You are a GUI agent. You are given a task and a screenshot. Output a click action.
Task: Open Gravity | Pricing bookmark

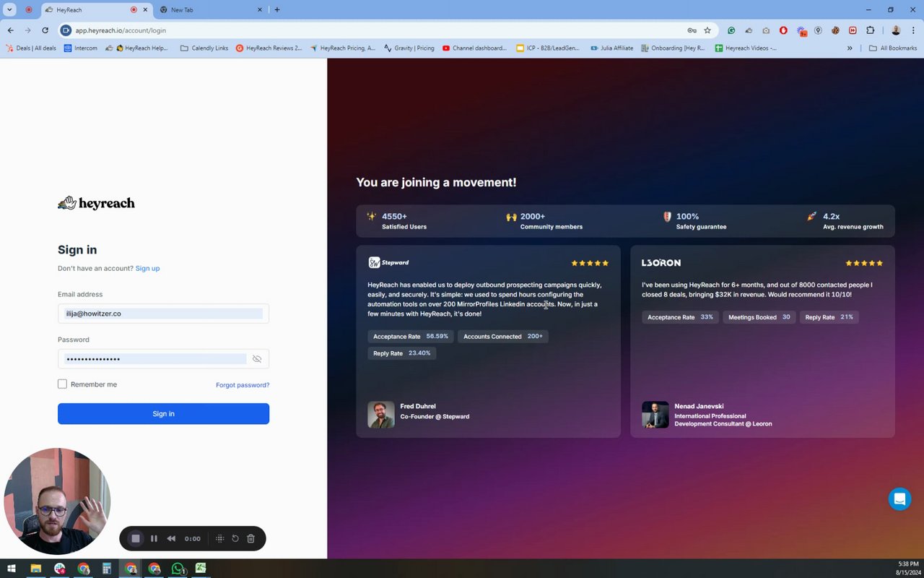coord(409,48)
